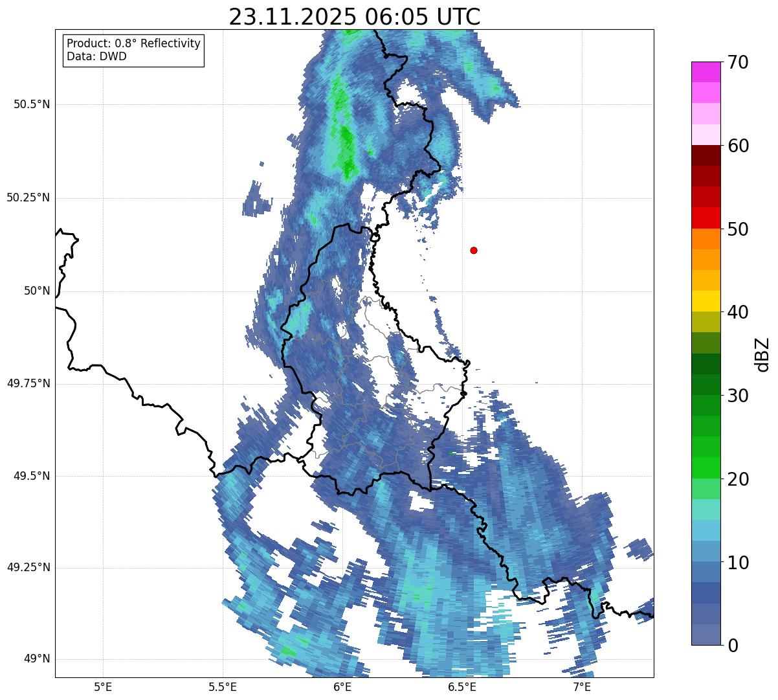Click the 5.5°E longitude label
Viewport: 778px width, 700px height.
[x=223, y=686]
